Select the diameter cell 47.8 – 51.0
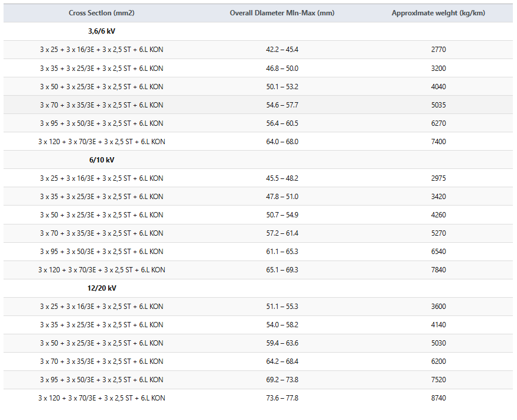This screenshot has height=420, width=517. point(282,197)
